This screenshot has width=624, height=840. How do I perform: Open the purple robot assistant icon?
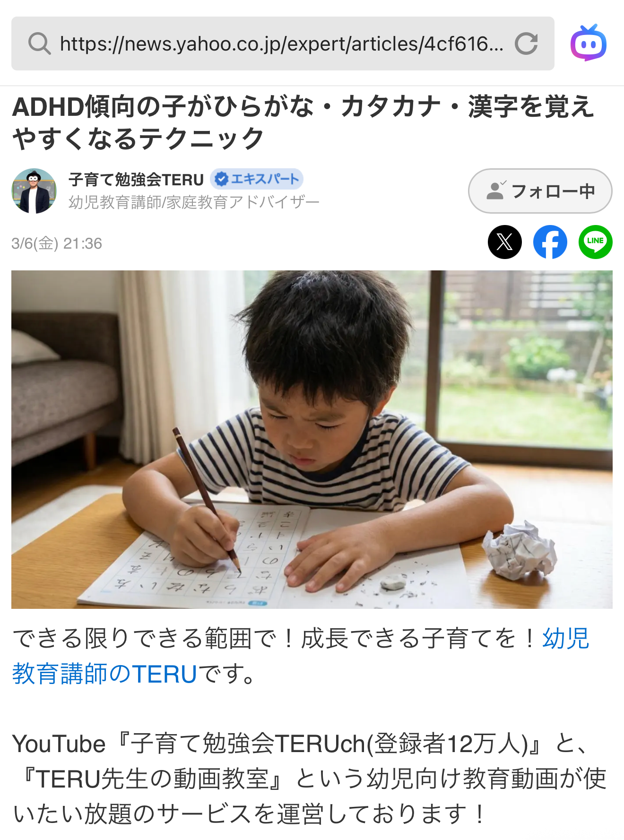pos(589,43)
